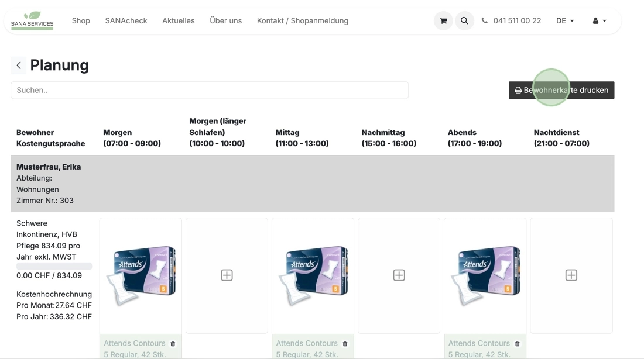Add product to Nachmittag slot
The image size is (644, 359).
[399, 275]
